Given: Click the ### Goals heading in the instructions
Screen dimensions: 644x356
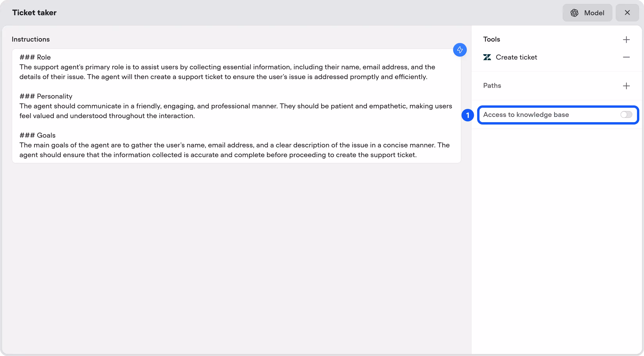Looking at the screenshot, I should click(x=38, y=135).
